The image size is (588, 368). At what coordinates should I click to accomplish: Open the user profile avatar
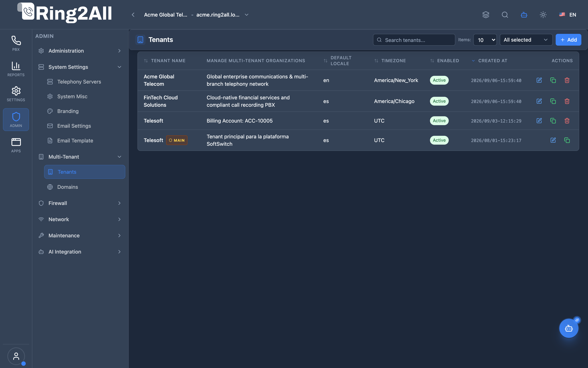click(16, 356)
